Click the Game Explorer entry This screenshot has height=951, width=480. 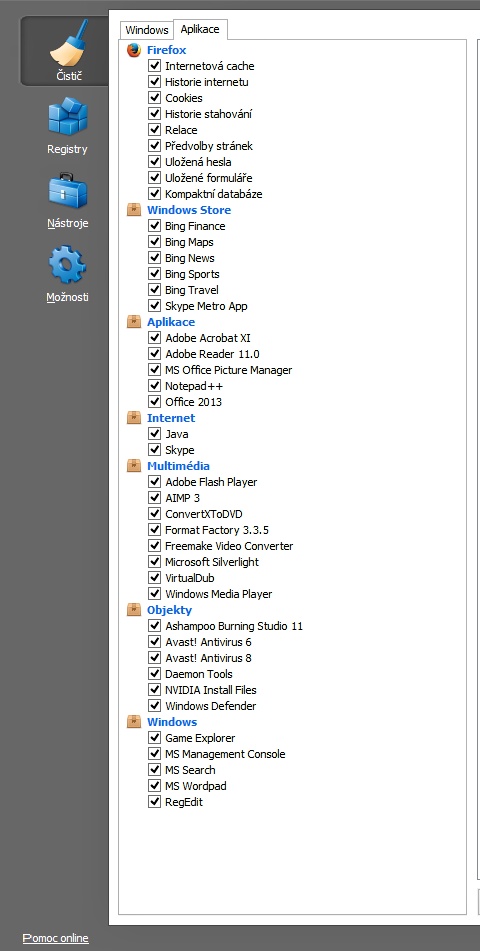click(200, 738)
